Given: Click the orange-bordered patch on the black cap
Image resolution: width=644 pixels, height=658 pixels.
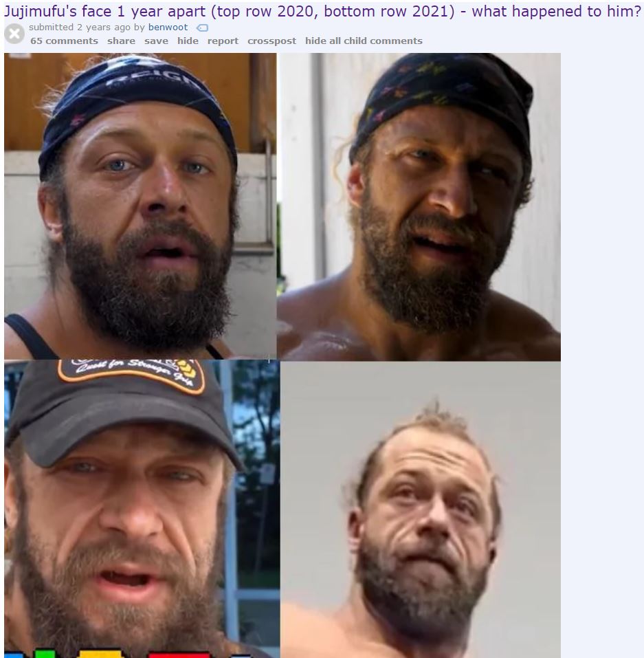Looking at the screenshot, I should (131, 375).
